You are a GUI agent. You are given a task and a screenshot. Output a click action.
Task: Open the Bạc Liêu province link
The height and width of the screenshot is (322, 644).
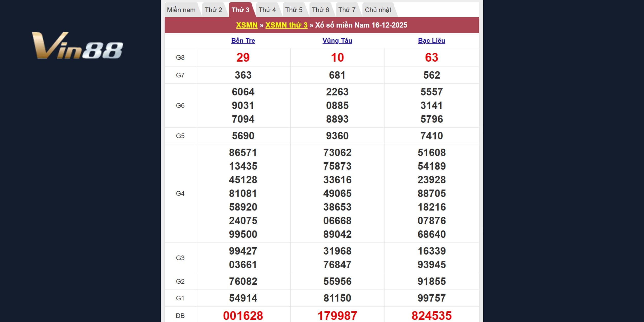pyautogui.click(x=431, y=41)
